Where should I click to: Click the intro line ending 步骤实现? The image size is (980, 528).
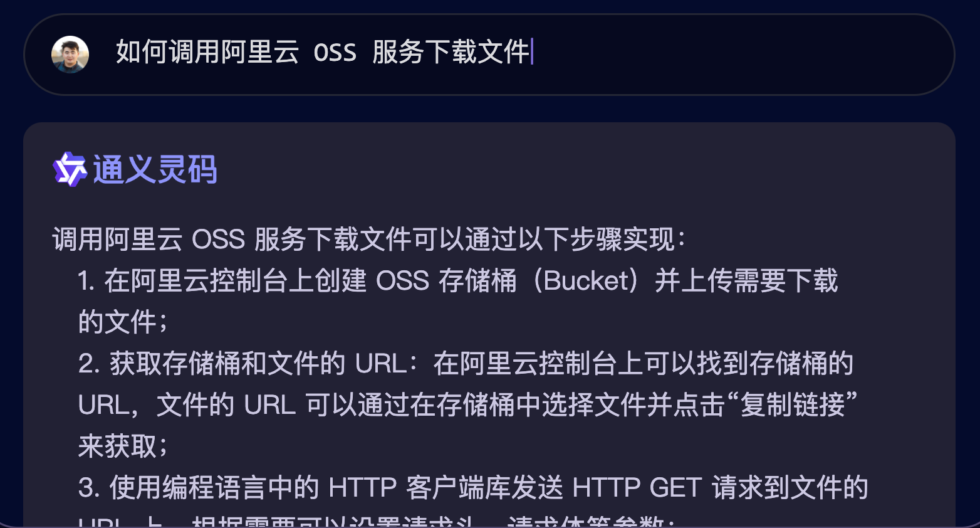(369, 240)
